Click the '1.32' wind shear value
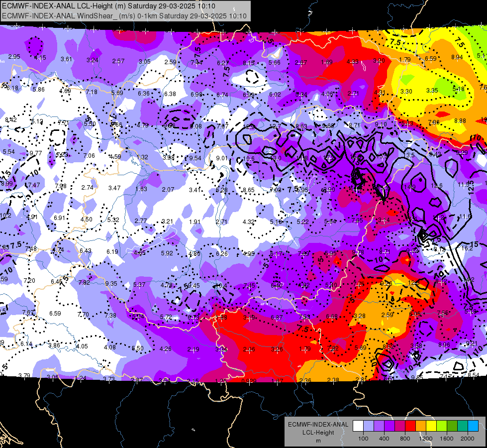Viewport: 487px width, 448px height. [x=142, y=157]
